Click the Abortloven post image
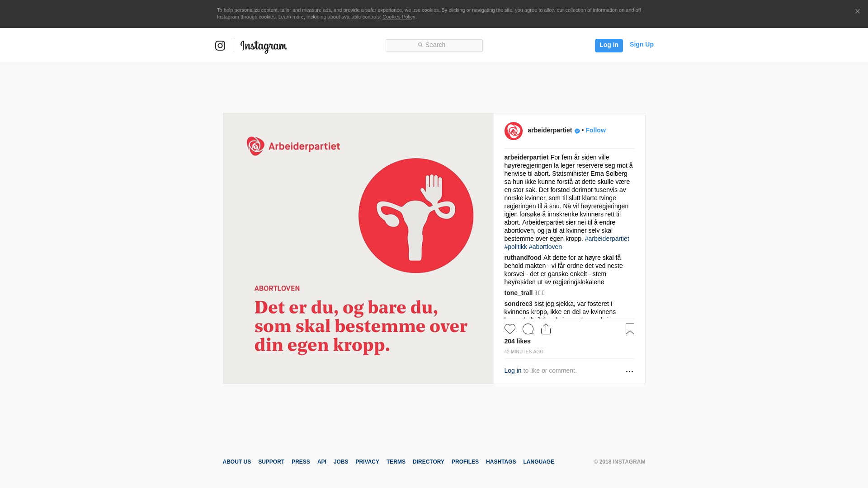 point(359,249)
